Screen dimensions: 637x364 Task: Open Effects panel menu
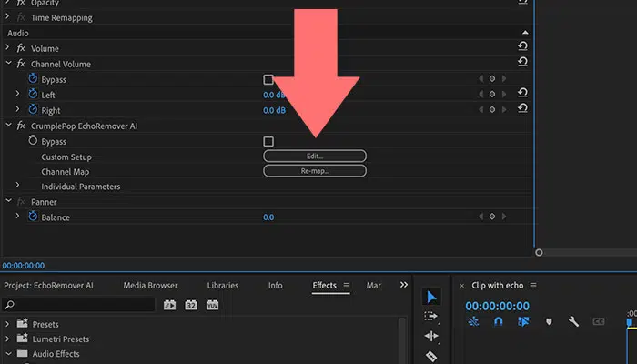(x=347, y=286)
